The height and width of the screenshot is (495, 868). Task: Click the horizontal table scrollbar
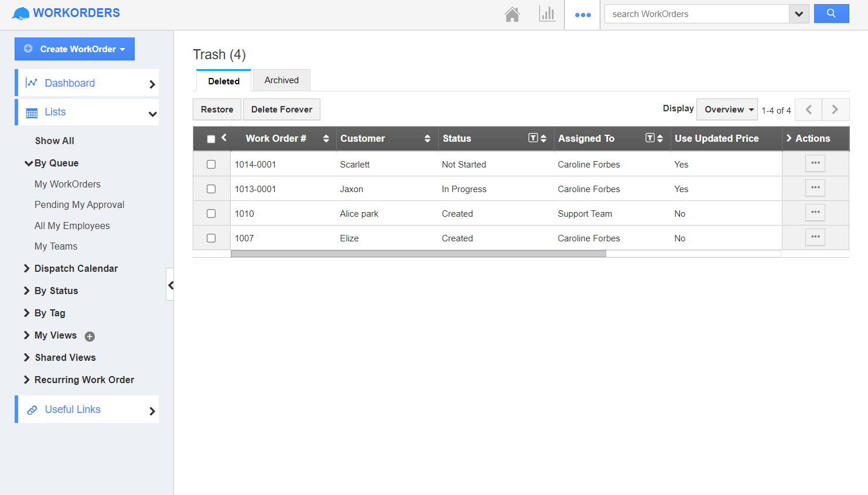click(418, 254)
